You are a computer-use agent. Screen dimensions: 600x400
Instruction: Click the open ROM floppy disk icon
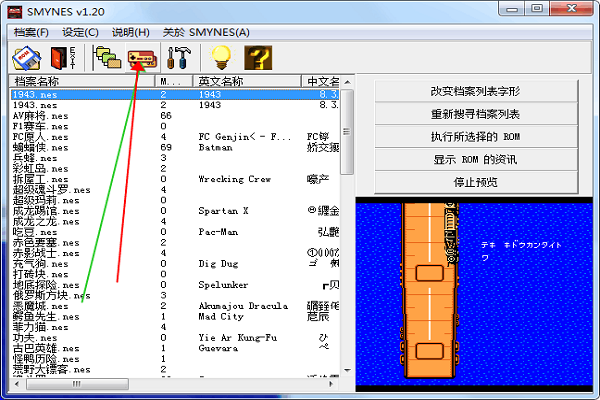point(26,58)
